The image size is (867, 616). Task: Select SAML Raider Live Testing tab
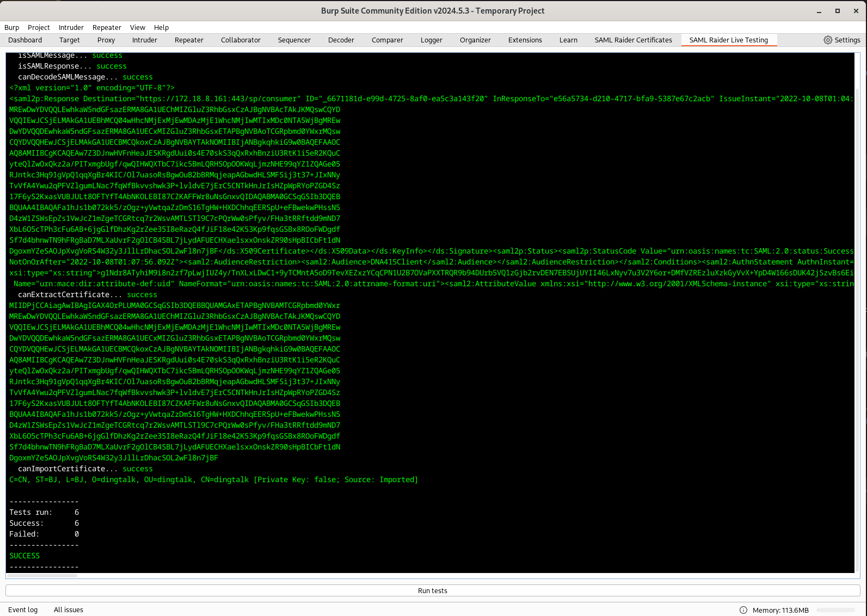(x=728, y=40)
